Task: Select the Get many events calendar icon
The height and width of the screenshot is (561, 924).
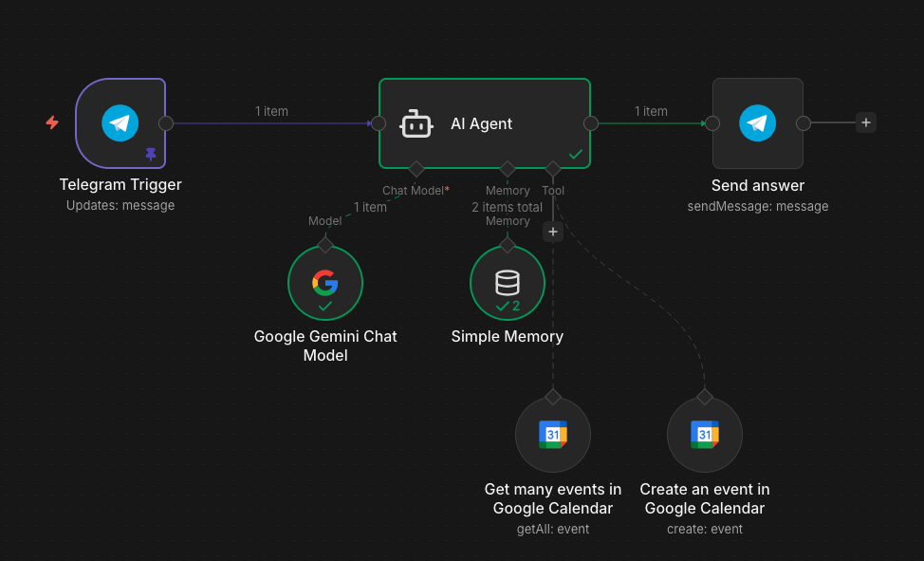Action: (553, 435)
